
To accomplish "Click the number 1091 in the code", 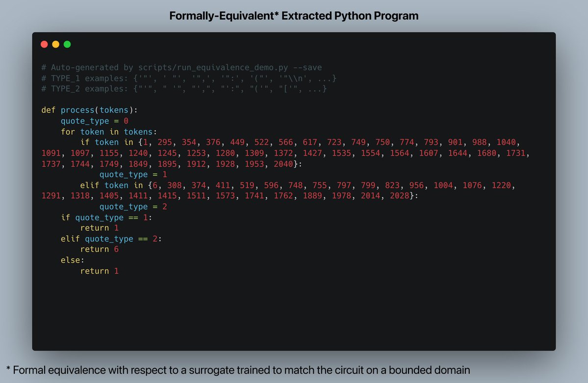I will [51, 153].
